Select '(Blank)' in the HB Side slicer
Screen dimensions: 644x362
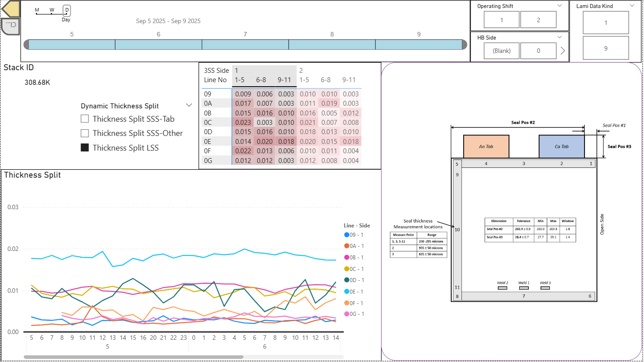pos(501,51)
